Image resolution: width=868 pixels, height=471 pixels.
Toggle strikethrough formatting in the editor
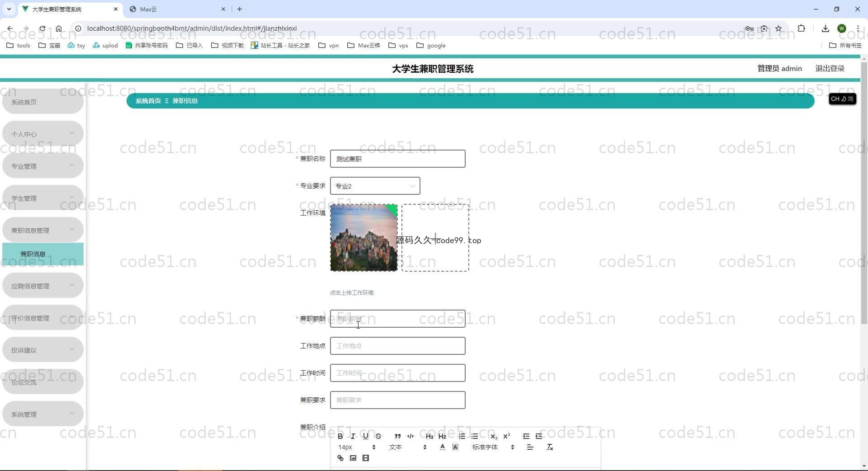pos(378,436)
